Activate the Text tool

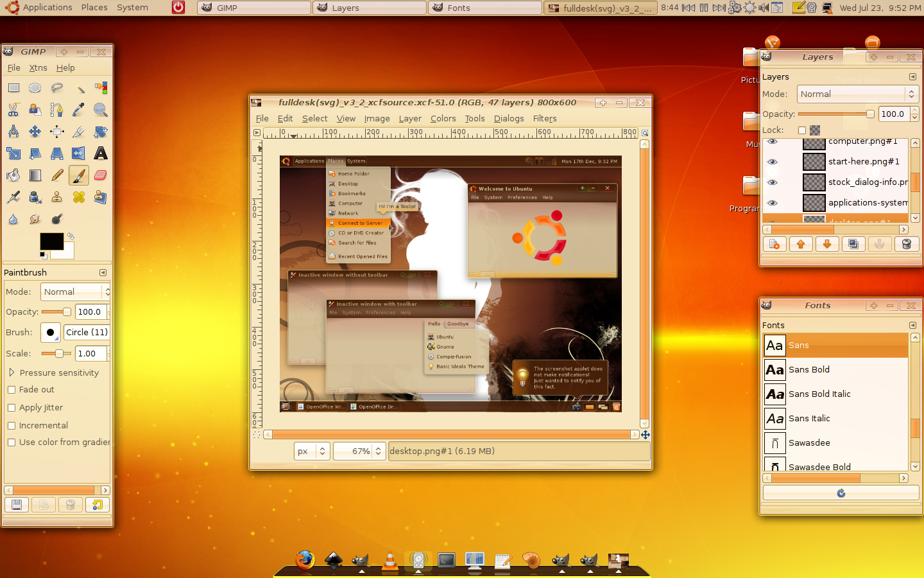click(101, 153)
